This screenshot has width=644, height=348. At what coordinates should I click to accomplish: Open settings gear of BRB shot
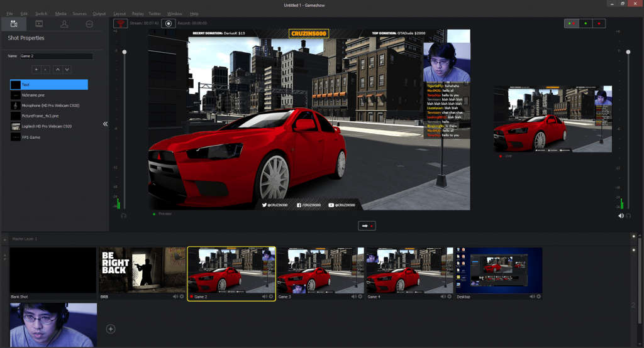(182, 296)
